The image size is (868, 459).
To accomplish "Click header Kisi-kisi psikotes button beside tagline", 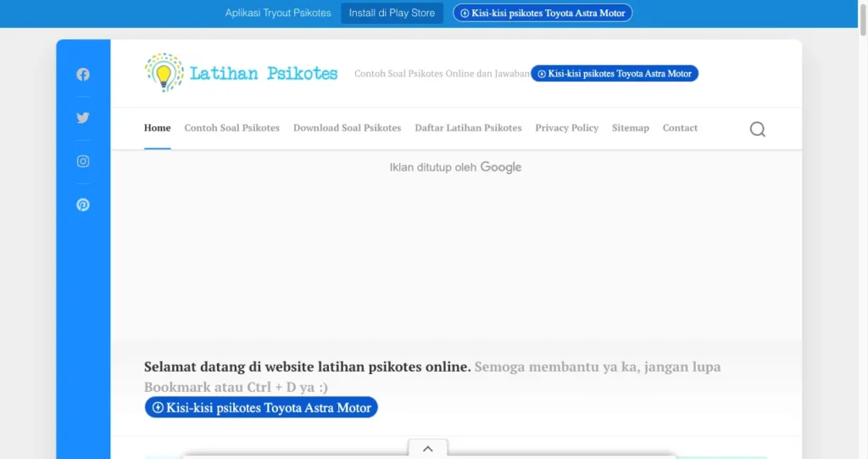I will [615, 73].
